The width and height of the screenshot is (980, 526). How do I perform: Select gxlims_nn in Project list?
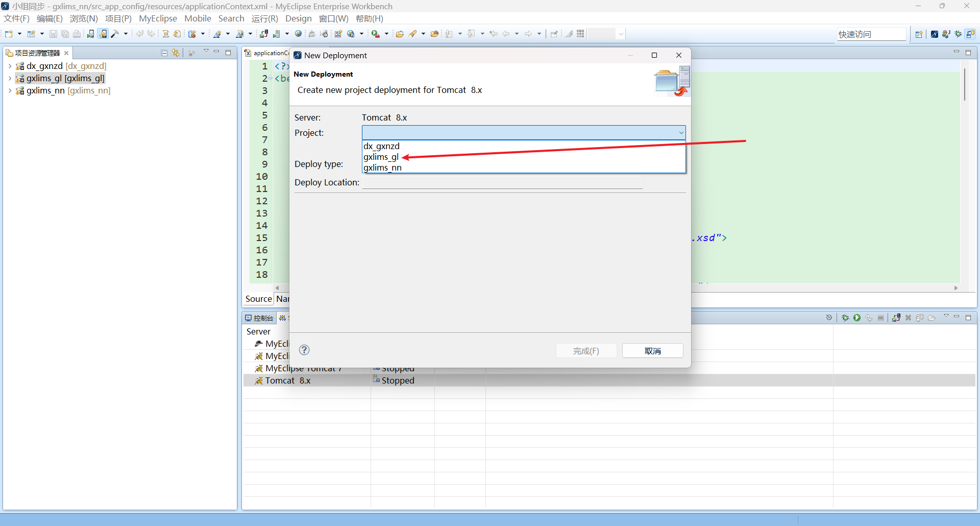(x=524, y=168)
